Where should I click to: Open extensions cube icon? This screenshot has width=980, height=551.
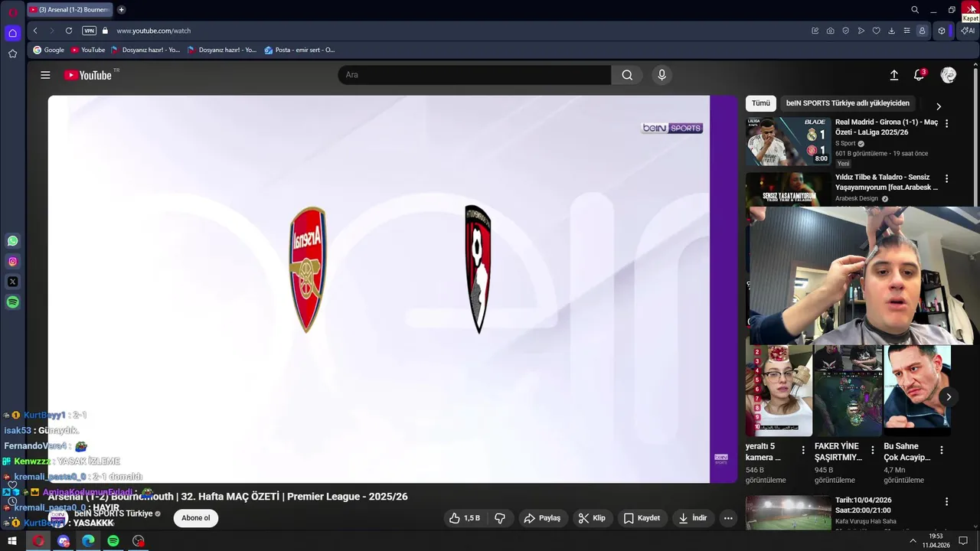[x=942, y=31]
